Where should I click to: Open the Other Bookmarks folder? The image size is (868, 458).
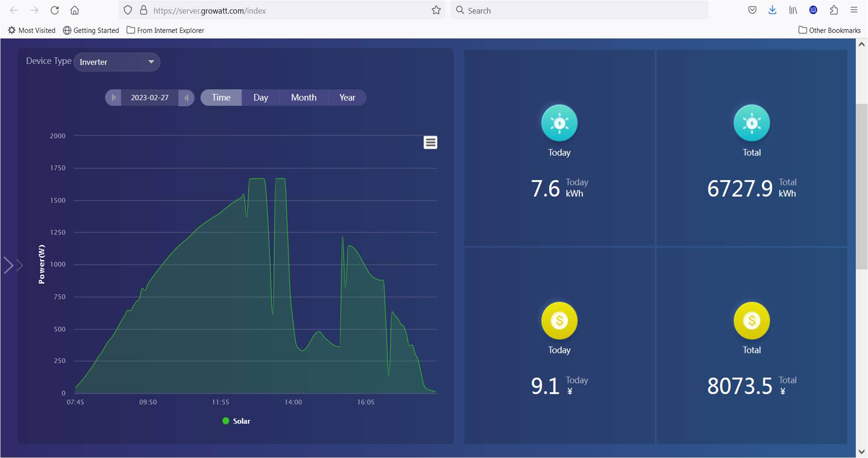(830, 30)
